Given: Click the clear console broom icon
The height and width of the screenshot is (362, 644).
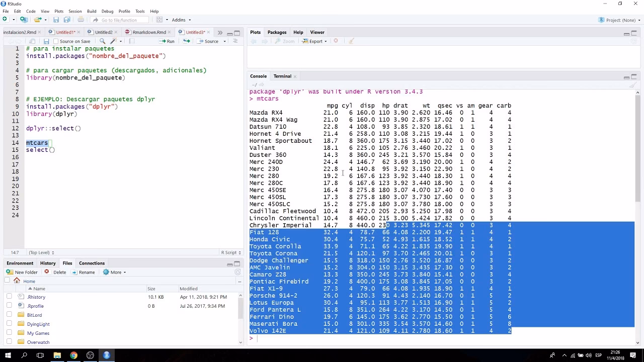Looking at the screenshot, I should (632, 85).
